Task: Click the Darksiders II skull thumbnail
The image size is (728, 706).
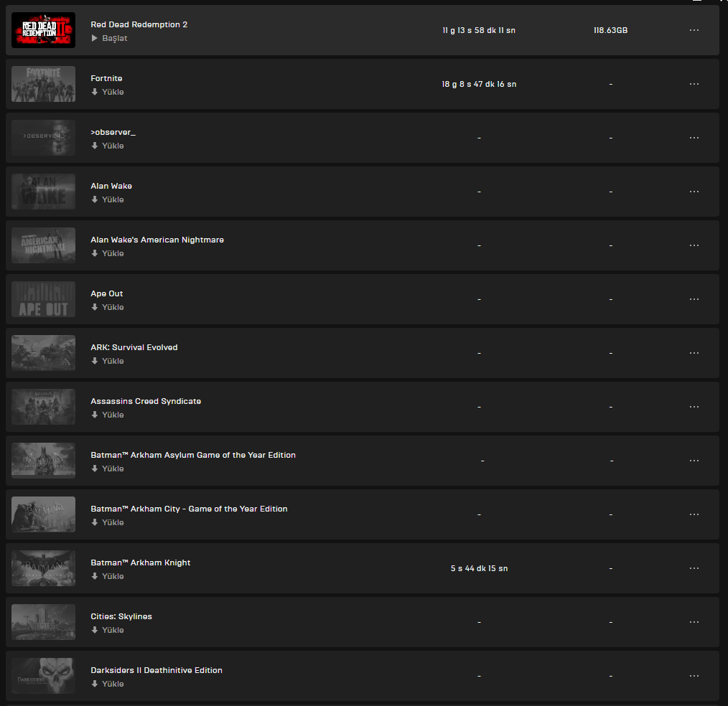Action: 43,676
